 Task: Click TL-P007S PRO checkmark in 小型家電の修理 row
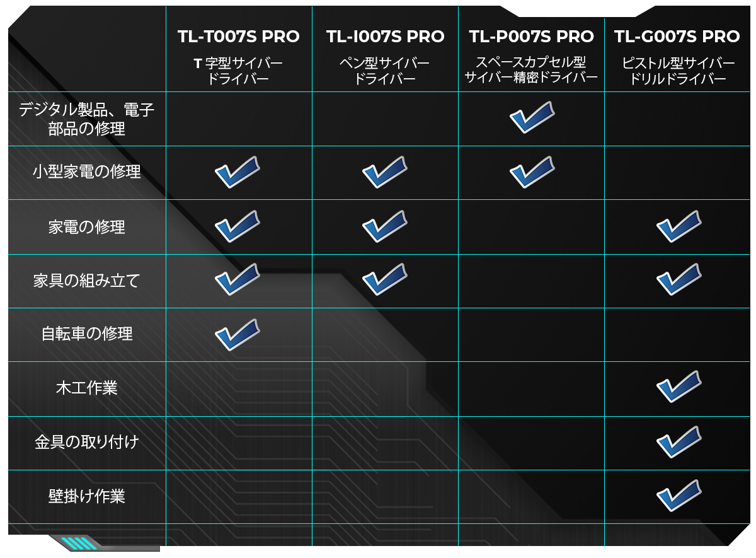coord(531,172)
